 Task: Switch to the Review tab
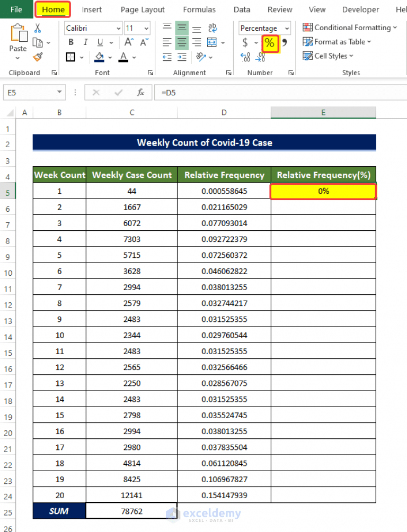click(x=280, y=10)
